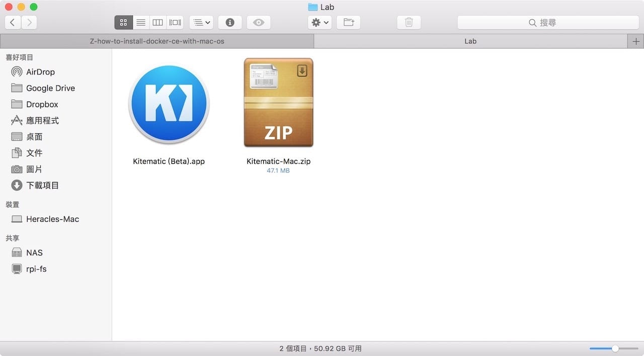This screenshot has width=644, height=356.
Task: Click the 喜好項目 sidebar section header
Action: (x=19, y=57)
